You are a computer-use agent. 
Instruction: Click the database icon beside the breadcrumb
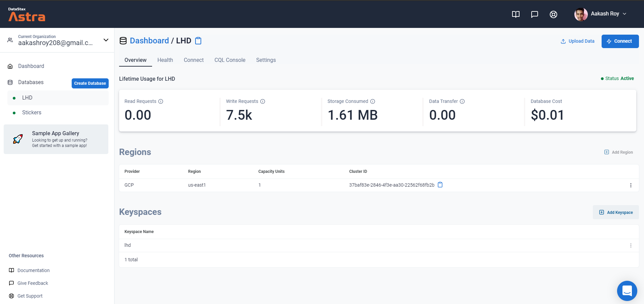[x=123, y=41]
